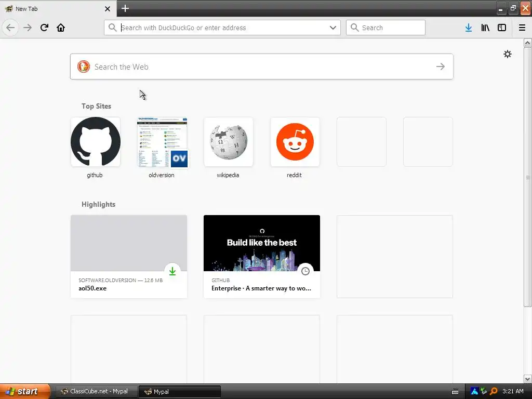The width and height of the screenshot is (532, 399).
Task: Focus the address bar input
Action: (x=222, y=28)
